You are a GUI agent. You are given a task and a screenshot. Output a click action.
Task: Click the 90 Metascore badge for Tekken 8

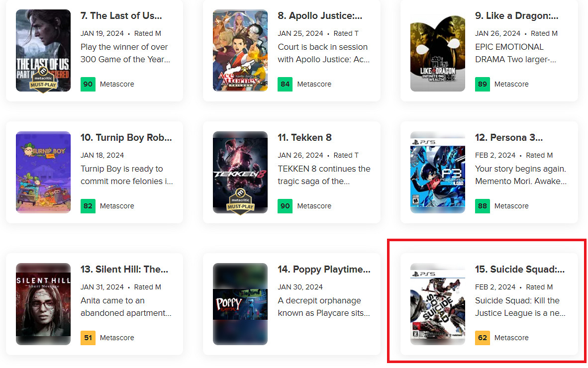tap(285, 206)
